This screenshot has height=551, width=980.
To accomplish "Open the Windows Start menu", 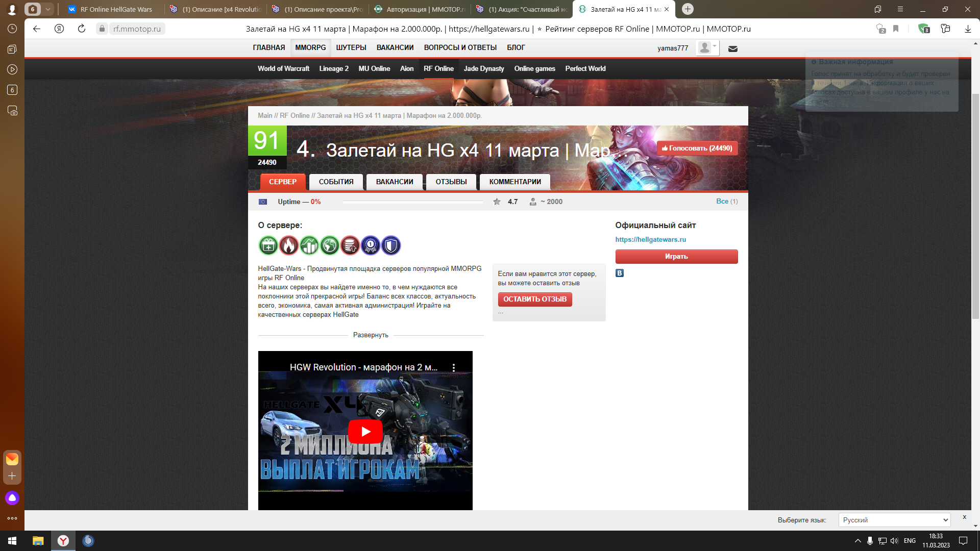I will 12,541.
